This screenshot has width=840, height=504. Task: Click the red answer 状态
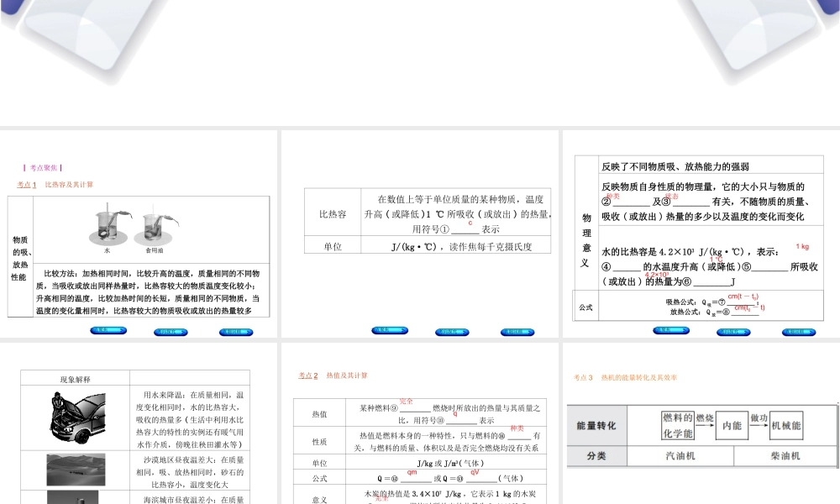click(672, 197)
